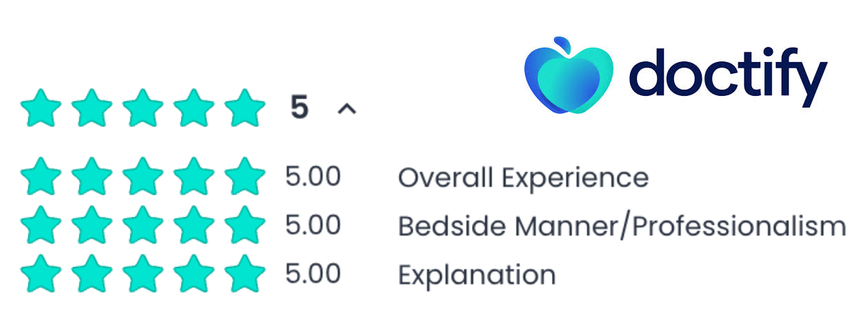The width and height of the screenshot is (868, 316).
Task: Click the fourth Overall Experience star
Action: click(x=193, y=178)
